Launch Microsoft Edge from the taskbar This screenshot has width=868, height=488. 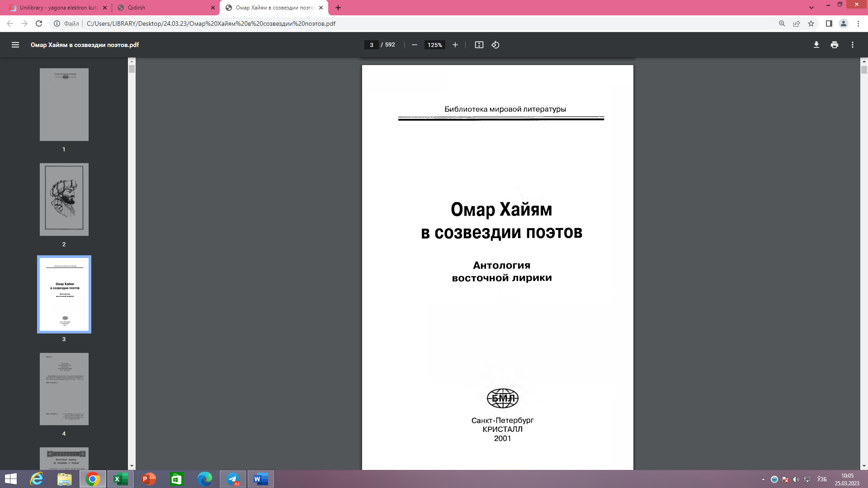[x=205, y=479]
